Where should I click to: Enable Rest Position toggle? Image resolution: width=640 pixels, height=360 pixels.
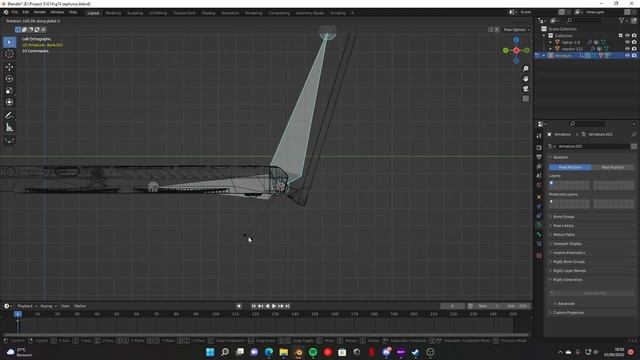pyautogui.click(x=613, y=167)
